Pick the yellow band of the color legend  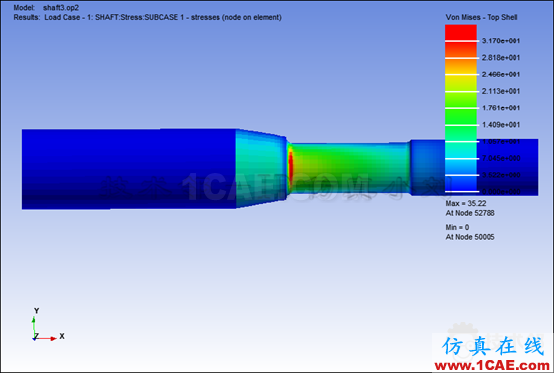coord(461,83)
